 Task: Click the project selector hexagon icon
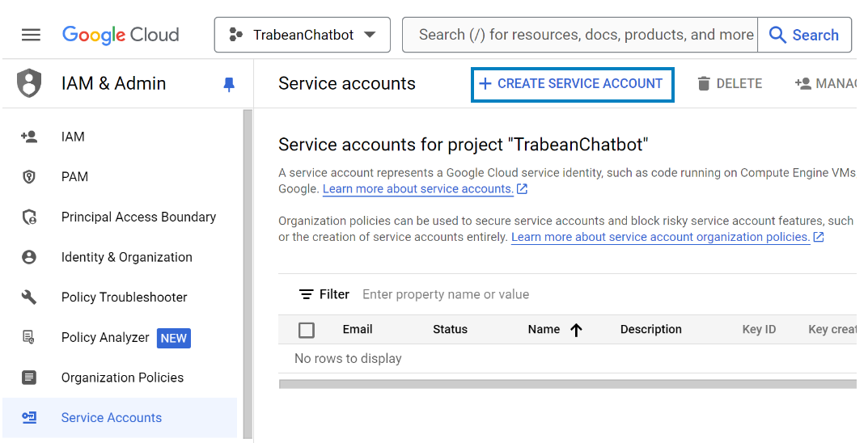pos(236,35)
